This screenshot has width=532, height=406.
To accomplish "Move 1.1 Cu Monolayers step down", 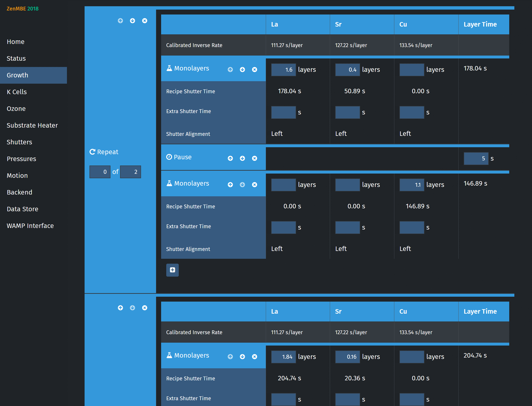I will [242, 185].
